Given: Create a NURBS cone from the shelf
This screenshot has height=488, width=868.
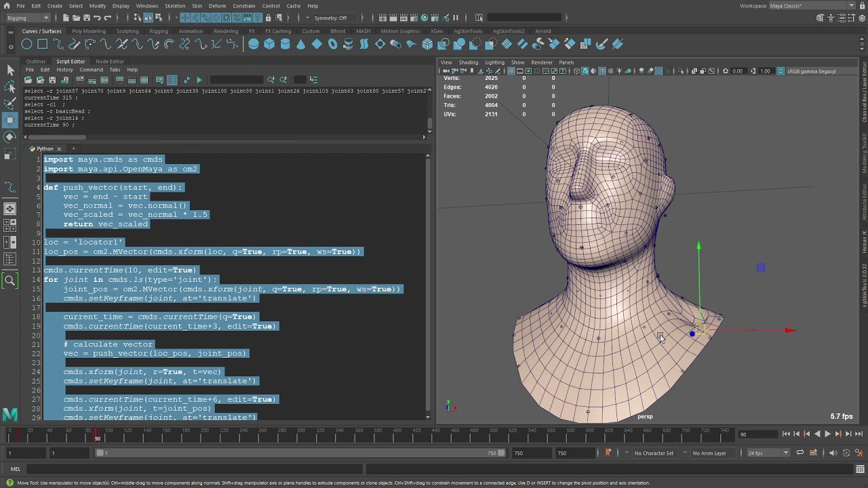Looking at the screenshot, I should (301, 44).
